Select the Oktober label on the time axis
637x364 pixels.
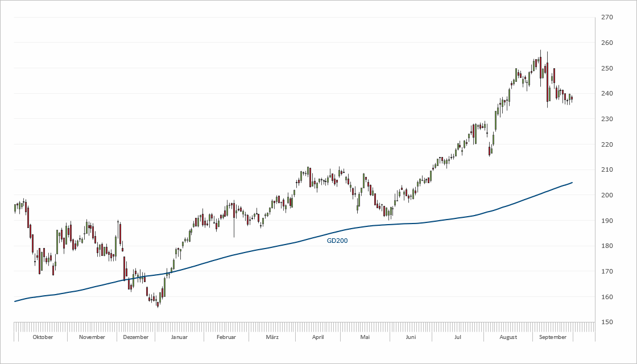click(x=43, y=337)
